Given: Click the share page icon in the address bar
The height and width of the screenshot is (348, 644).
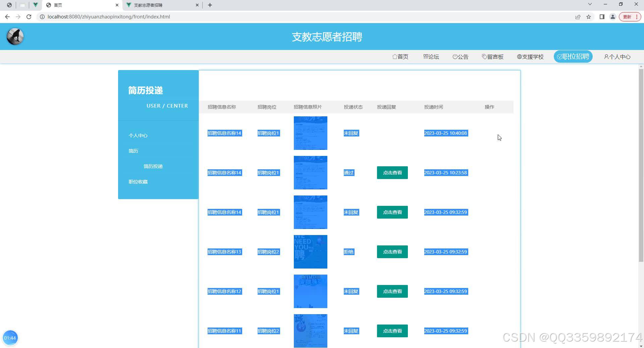Looking at the screenshot, I should pyautogui.click(x=578, y=17).
